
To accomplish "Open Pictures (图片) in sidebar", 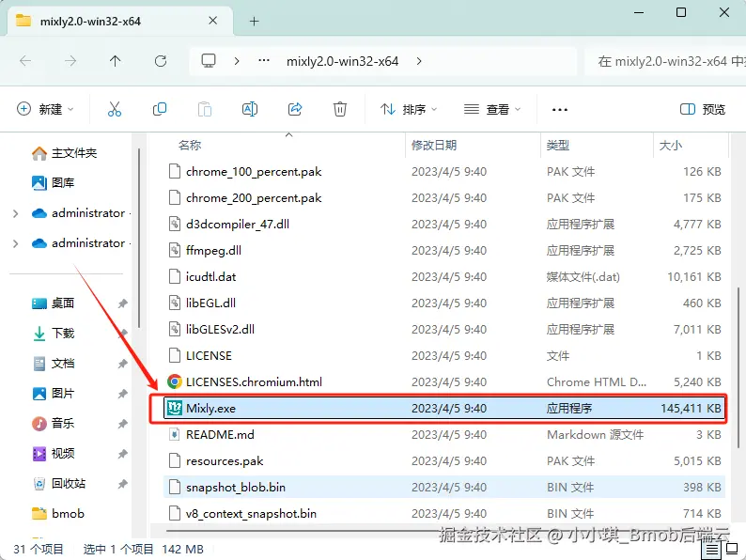I will (53, 394).
